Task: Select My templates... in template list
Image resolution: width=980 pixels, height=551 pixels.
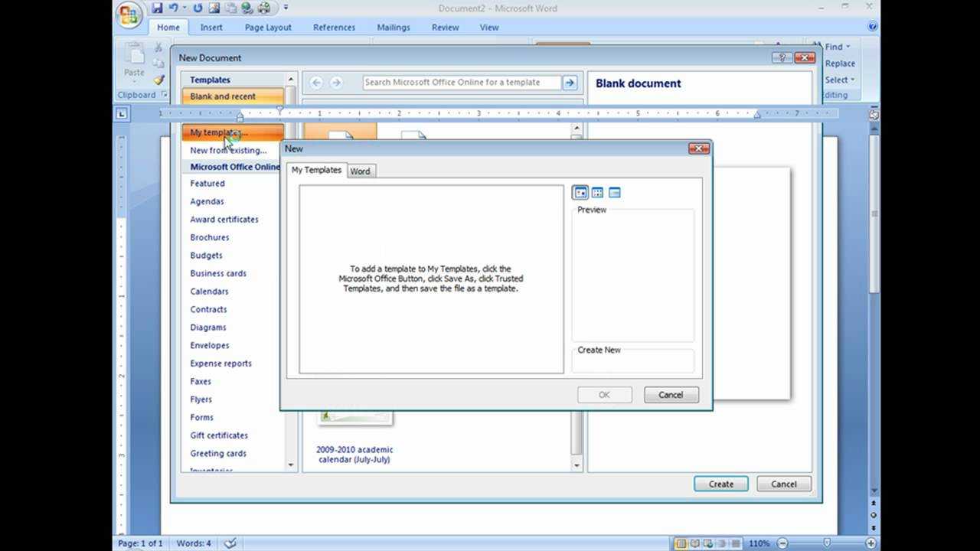Action: [233, 132]
